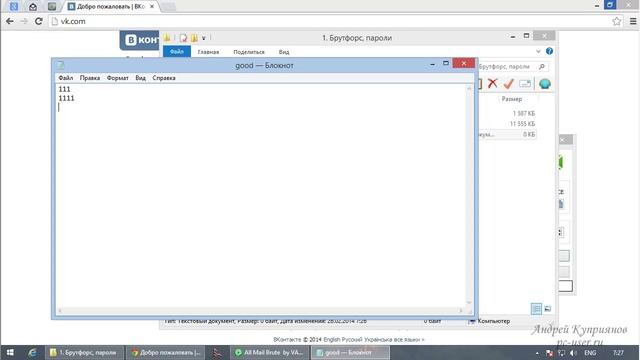Open the Формат menu in Notepad
This screenshot has width=640, height=360.
118,78
